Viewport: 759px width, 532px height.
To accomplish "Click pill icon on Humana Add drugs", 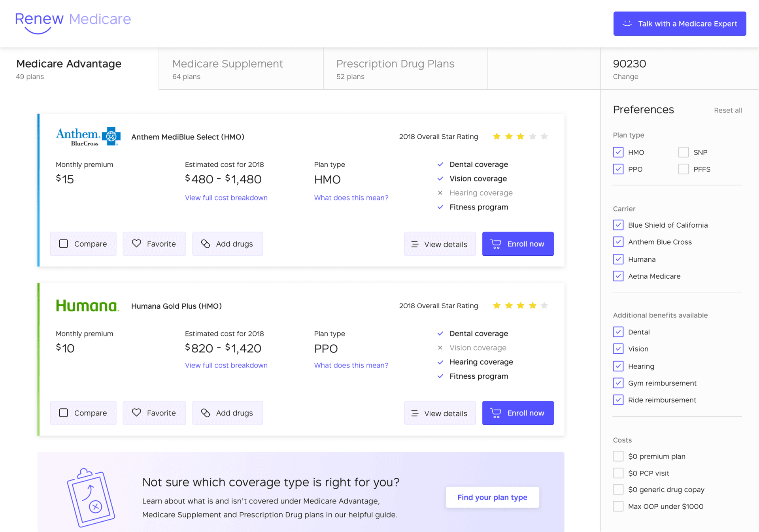I will (x=206, y=413).
